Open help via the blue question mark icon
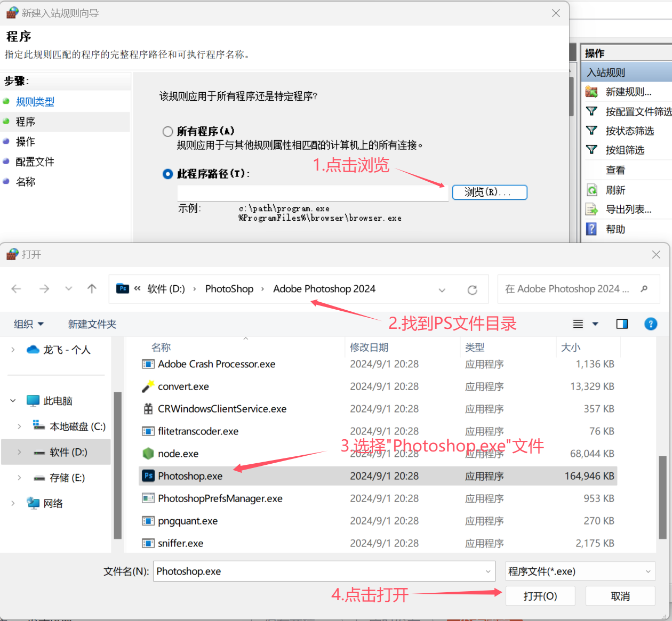Viewport: 672px width, 621px height. pyautogui.click(x=651, y=324)
